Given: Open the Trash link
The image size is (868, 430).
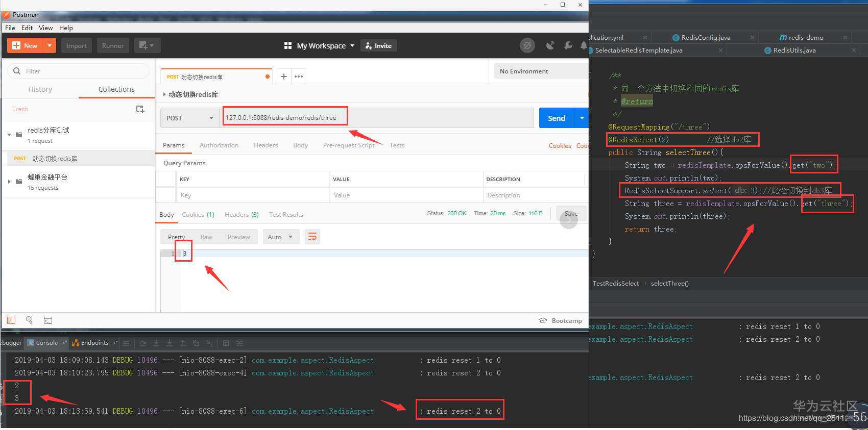Looking at the screenshot, I should click(20, 109).
